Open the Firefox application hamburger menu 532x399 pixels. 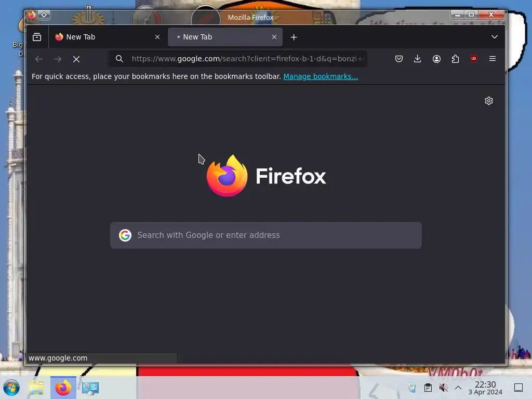(493, 59)
